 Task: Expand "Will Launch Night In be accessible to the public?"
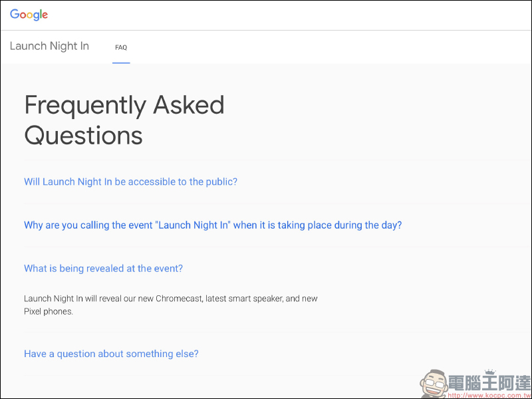(130, 182)
